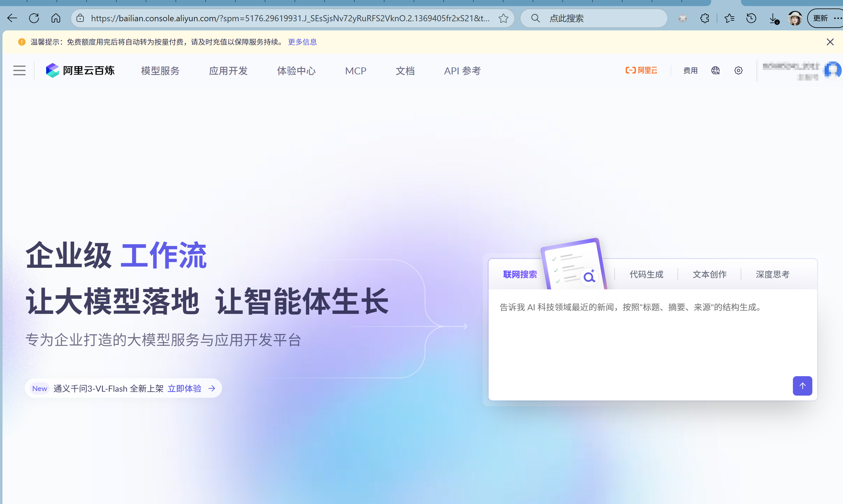Switch to the 深度思考 tab
The width and height of the screenshot is (843, 504).
[772, 274]
